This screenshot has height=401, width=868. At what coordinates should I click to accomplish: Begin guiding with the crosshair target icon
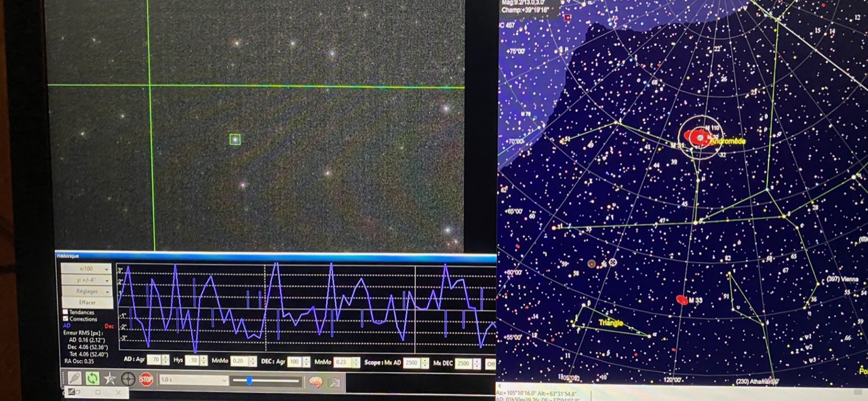[x=128, y=379]
